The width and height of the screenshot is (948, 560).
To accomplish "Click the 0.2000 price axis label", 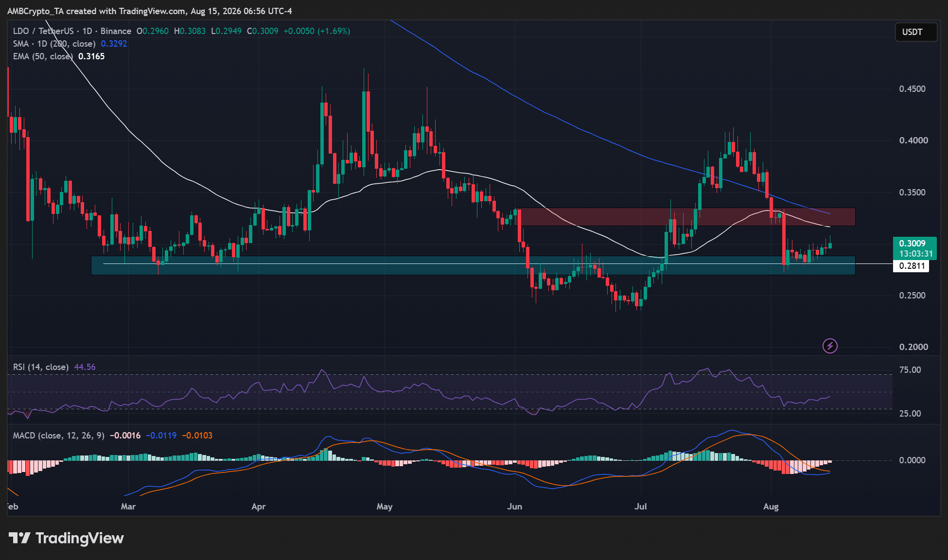I will [913, 347].
